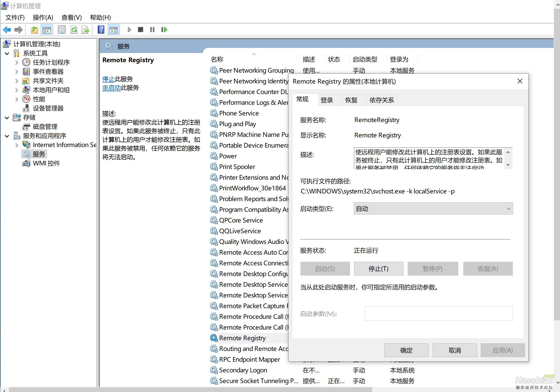
Task: Expand the 任务计划程序 node chevron
Action: [x=17, y=63]
